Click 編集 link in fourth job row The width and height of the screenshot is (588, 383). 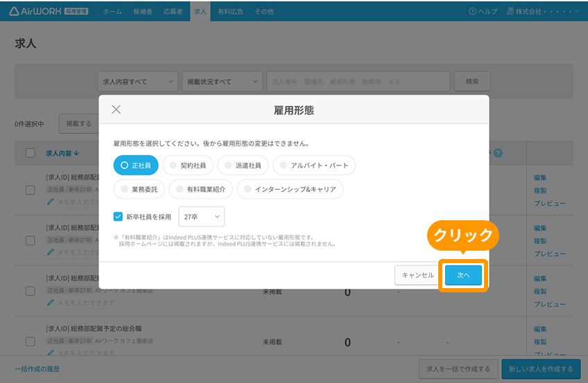[x=540, y=329]
